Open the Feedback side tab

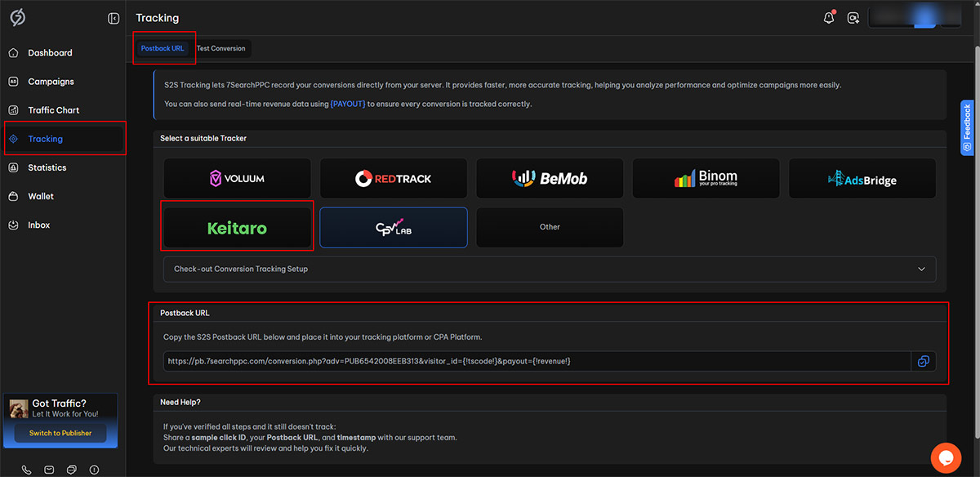coord(968,127)
